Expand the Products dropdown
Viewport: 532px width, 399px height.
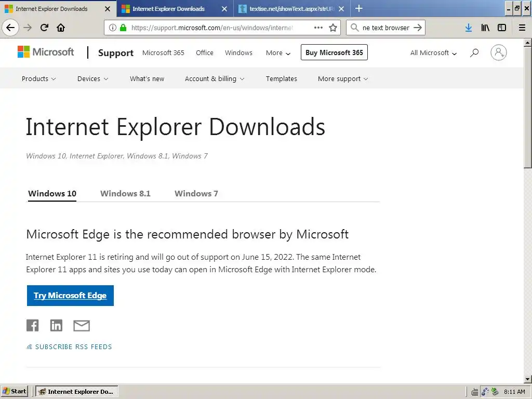(38, 79)
